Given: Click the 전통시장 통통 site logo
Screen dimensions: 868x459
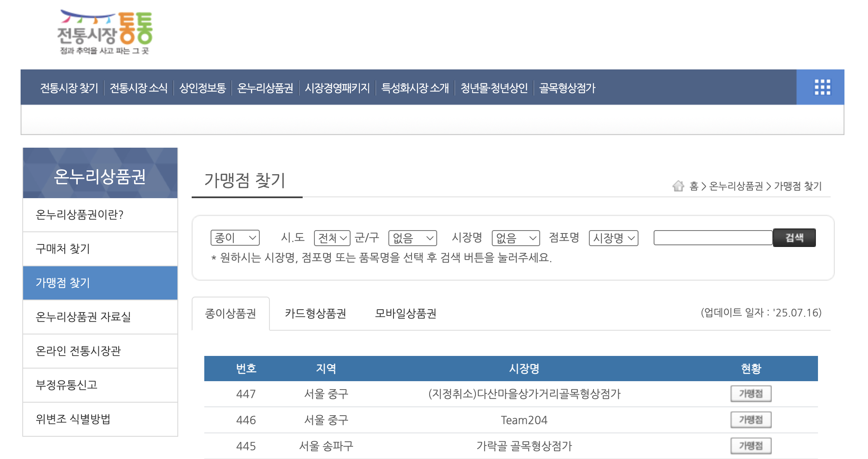Looking at the screenshot, I should (x=105, y=32).
